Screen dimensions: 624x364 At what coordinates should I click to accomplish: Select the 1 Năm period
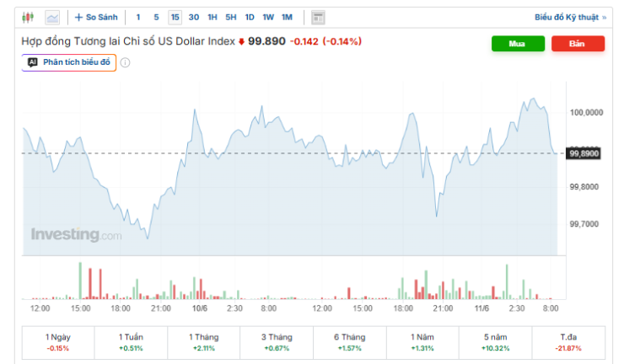[422, 343]
